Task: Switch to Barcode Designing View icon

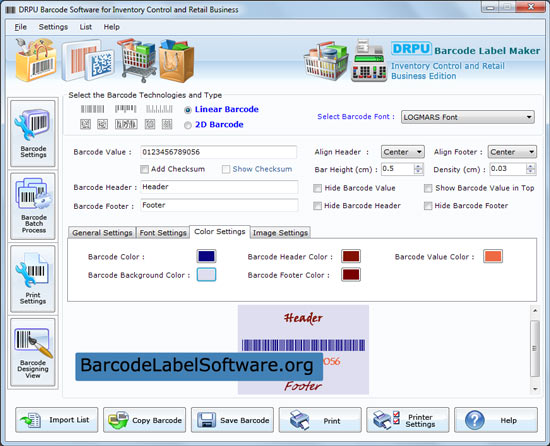Action: coord(33,352)
